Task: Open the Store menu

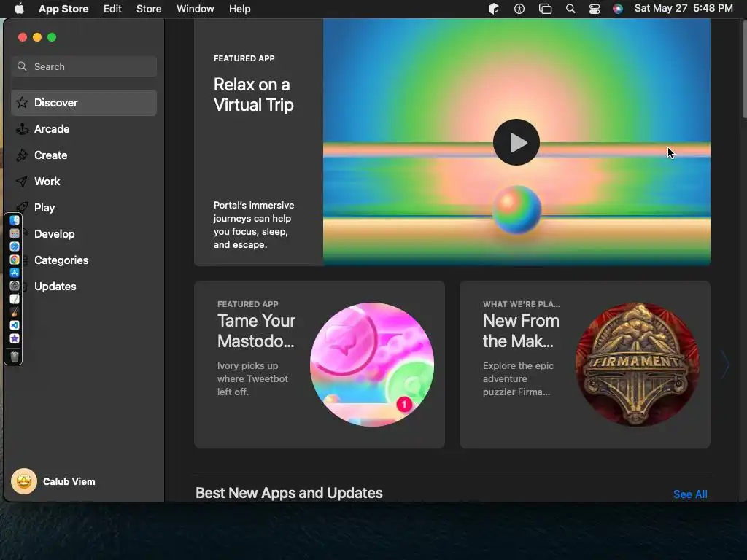Action: click(x=149, y=9)
